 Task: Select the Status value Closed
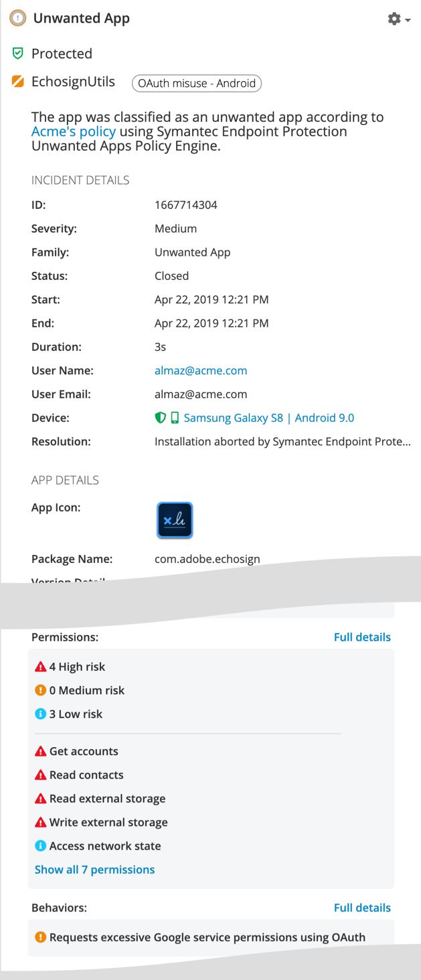point(171,276)
